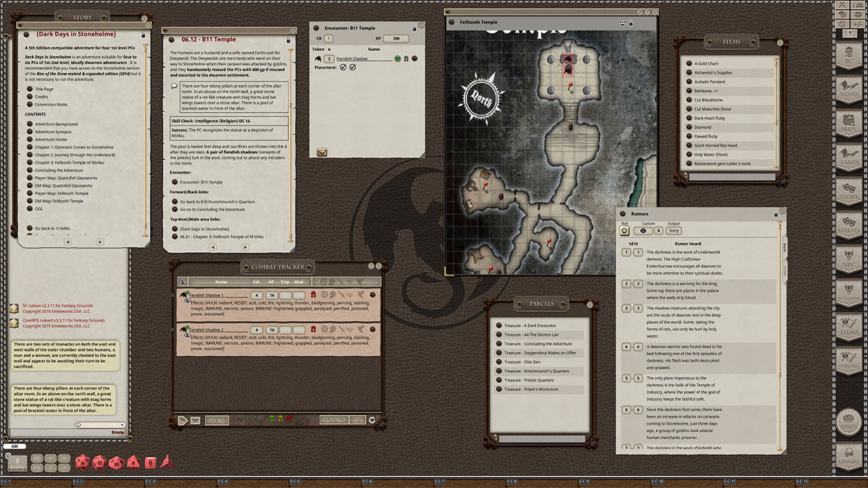
Task: Check the first Placement checkbox for Fiendish Shadow
Action: (343, 67)
